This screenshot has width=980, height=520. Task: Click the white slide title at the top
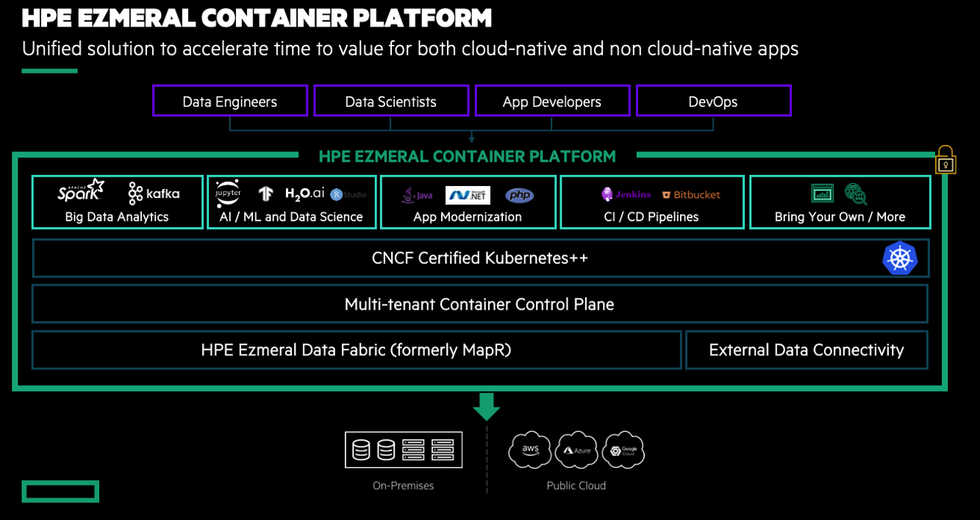(257, 18)
